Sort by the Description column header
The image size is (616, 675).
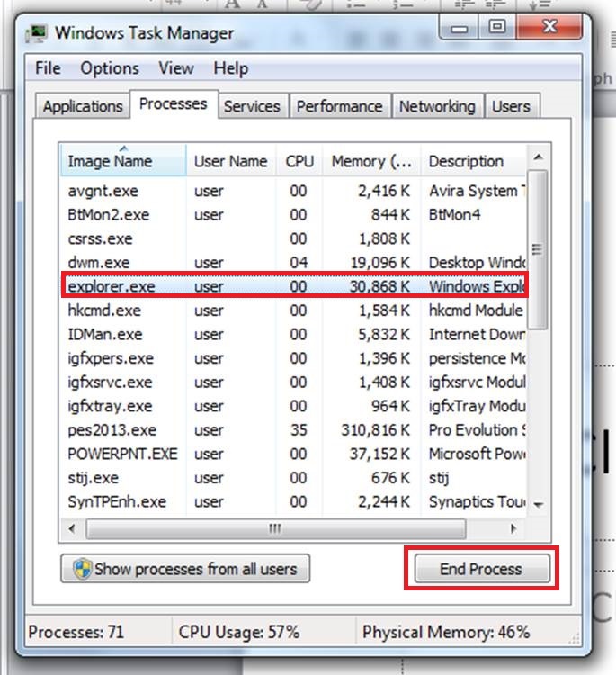tap(473, 160)
